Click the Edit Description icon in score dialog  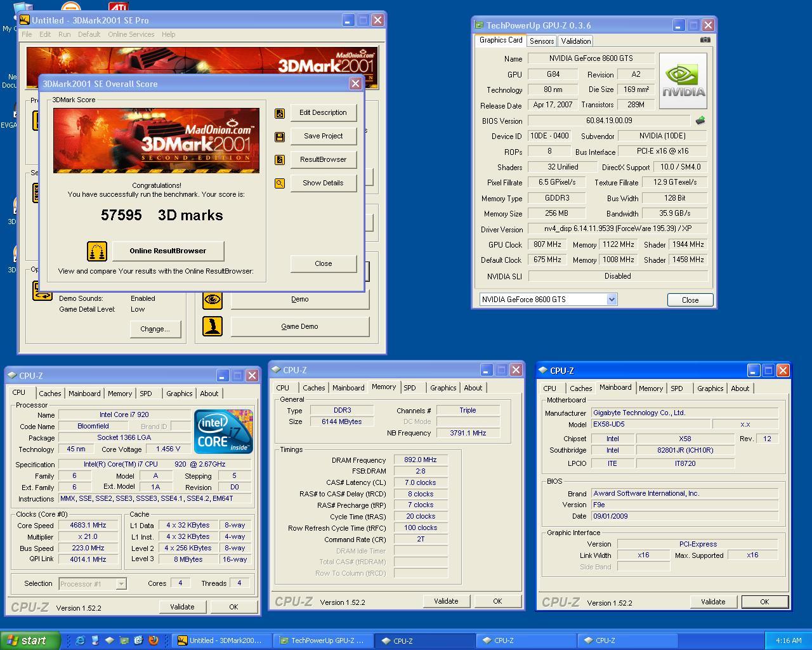point(280,113)
